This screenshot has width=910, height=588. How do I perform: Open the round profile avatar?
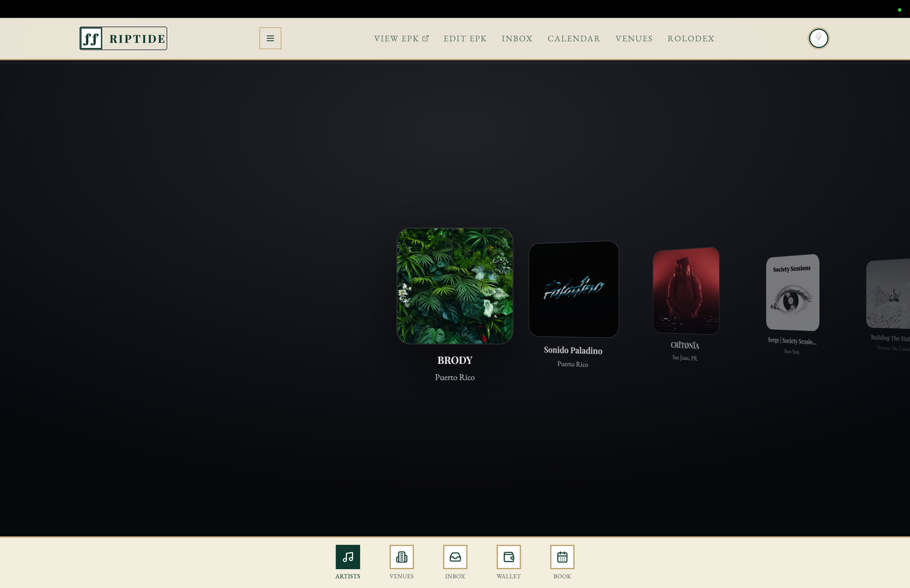click(x=818, y=38)
